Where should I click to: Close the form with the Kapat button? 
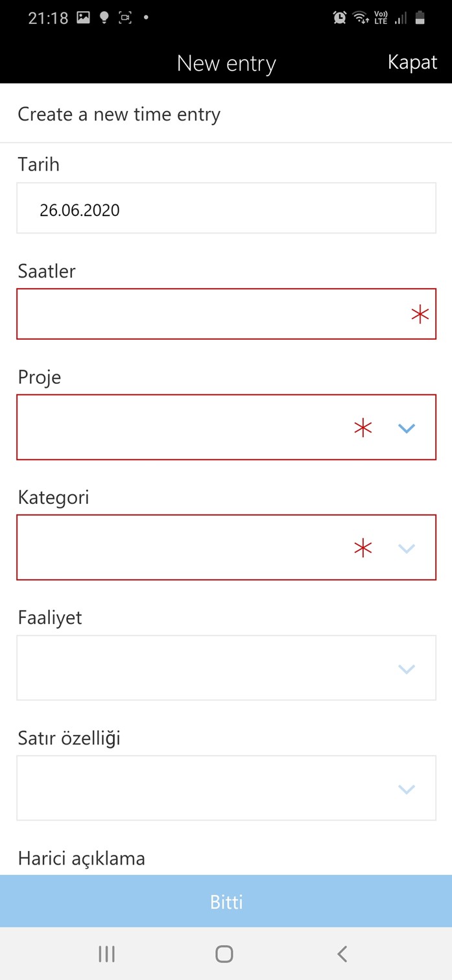click(x=412, y=62)
